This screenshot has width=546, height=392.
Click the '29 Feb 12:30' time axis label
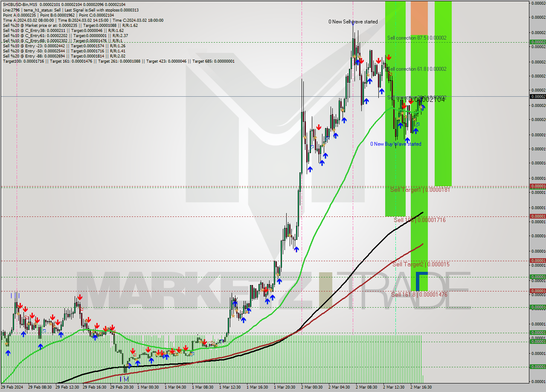click(x=67, y=387)
